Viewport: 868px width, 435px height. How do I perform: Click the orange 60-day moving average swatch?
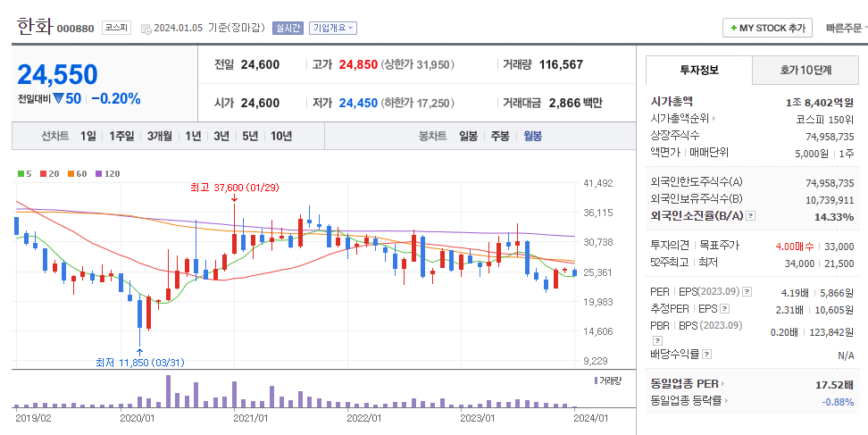[71, 174]
